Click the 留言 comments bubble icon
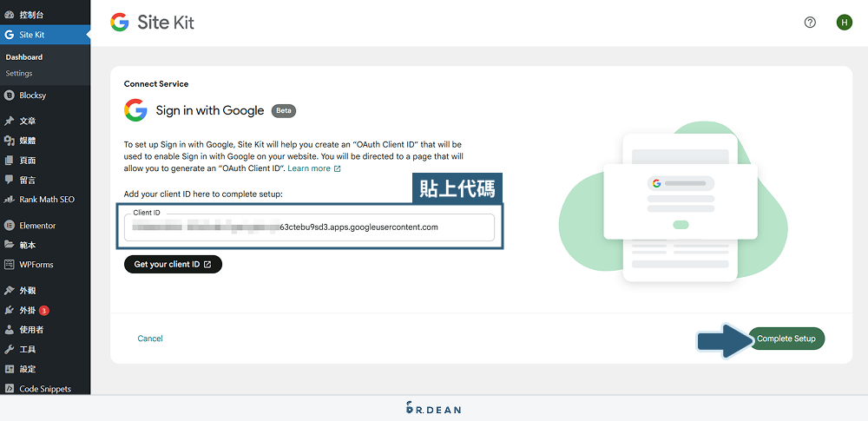 point(9,180)
